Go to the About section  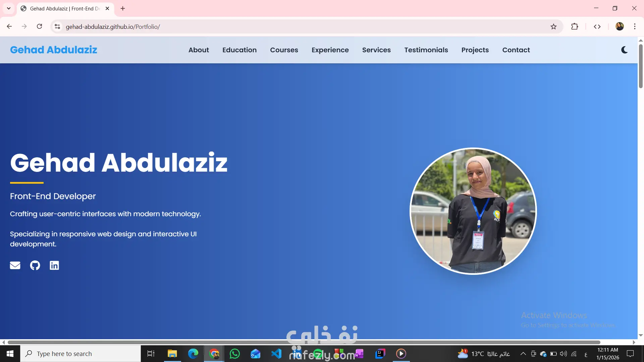199,50
